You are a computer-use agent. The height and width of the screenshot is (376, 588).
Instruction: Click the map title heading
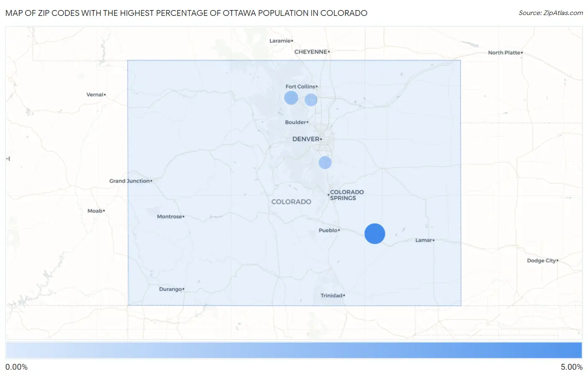pos(186,13)
